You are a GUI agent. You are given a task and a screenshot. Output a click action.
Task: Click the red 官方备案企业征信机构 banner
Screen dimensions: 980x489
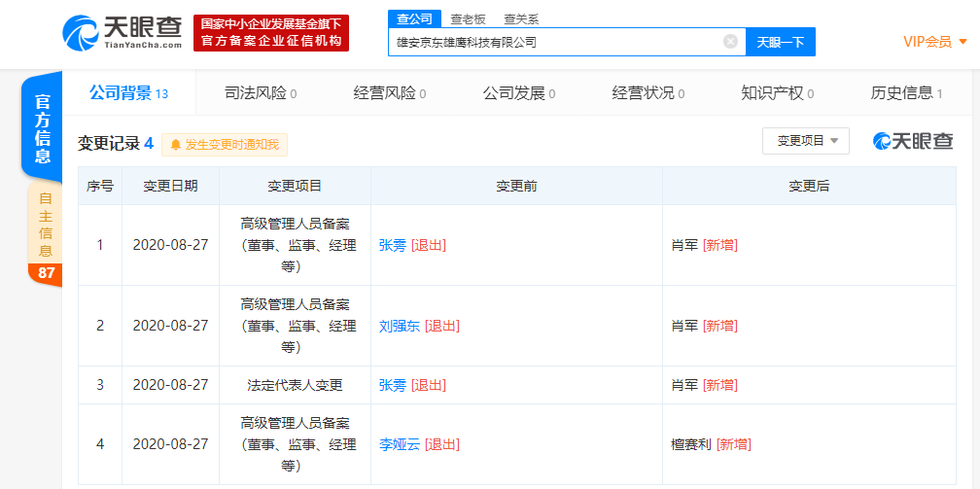click(271, 33)
